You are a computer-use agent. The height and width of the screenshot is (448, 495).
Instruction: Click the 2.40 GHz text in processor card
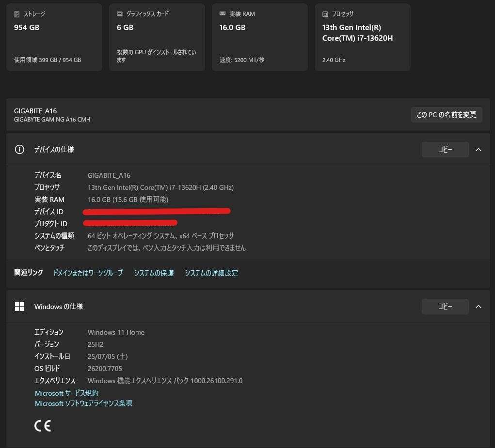click(x=334, y=60)
